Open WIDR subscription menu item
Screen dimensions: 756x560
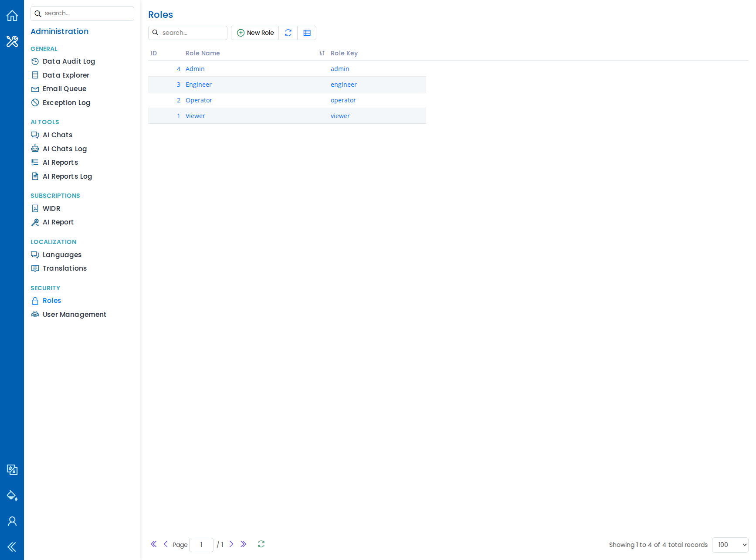(51, 209)
